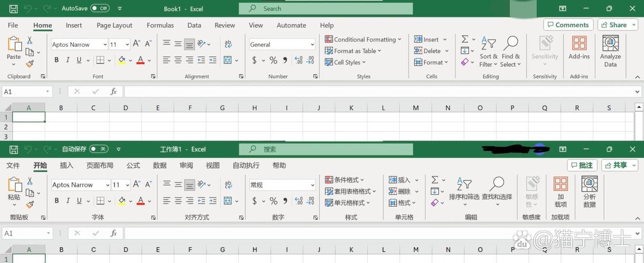The width and height of the screenshot is (644, 263).
Task: Click Fill Color bucket in English Excel window
Action: coord(122,60)
